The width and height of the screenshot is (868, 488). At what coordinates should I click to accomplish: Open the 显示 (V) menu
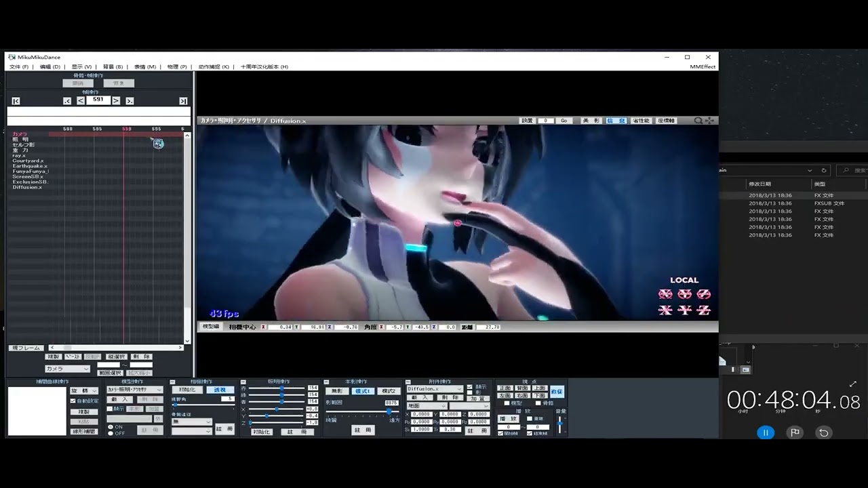(81, 67)
